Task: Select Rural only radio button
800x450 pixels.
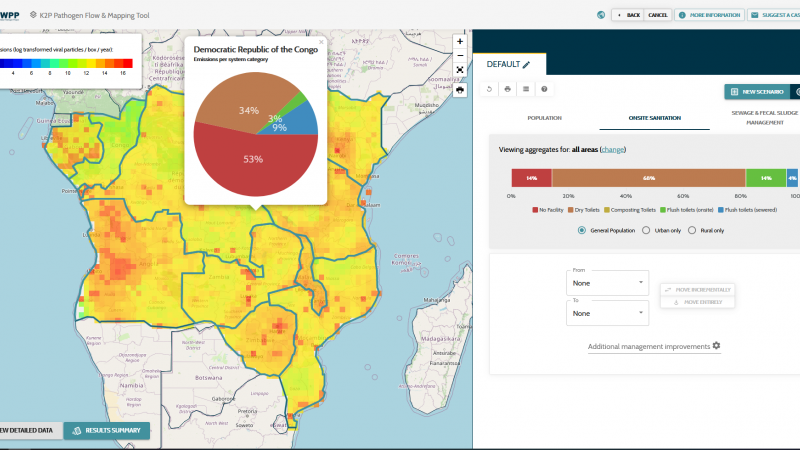Action: [x=692, y=230]
